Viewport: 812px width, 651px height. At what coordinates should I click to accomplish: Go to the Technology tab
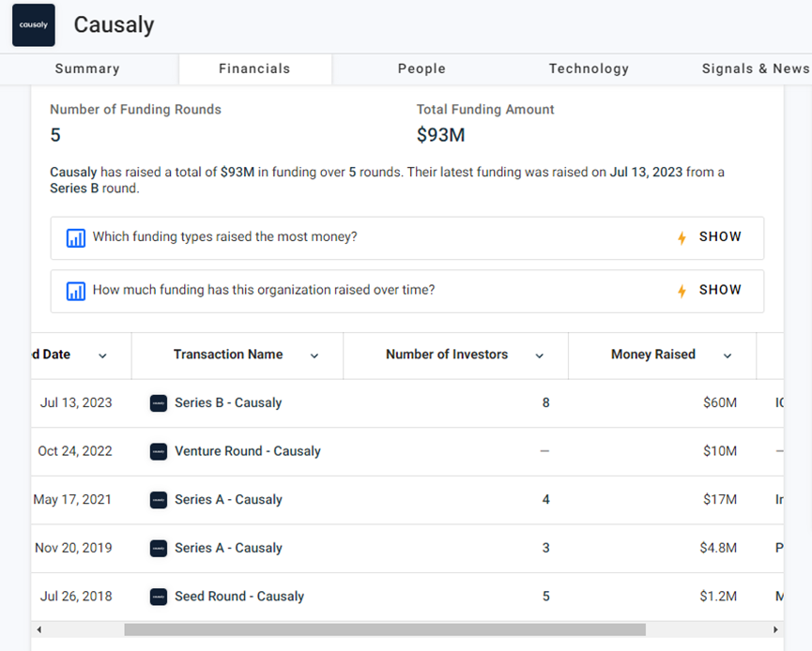(589, 68)
